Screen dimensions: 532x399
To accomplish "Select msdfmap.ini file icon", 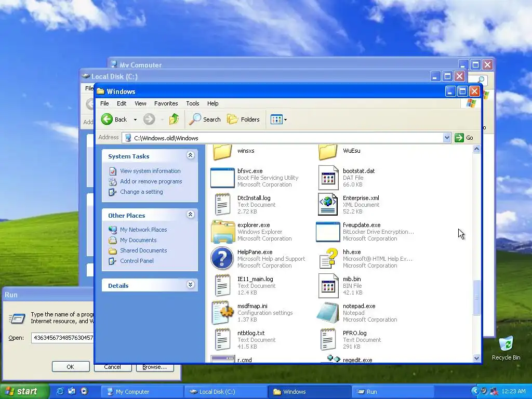I will pos(222,312).
